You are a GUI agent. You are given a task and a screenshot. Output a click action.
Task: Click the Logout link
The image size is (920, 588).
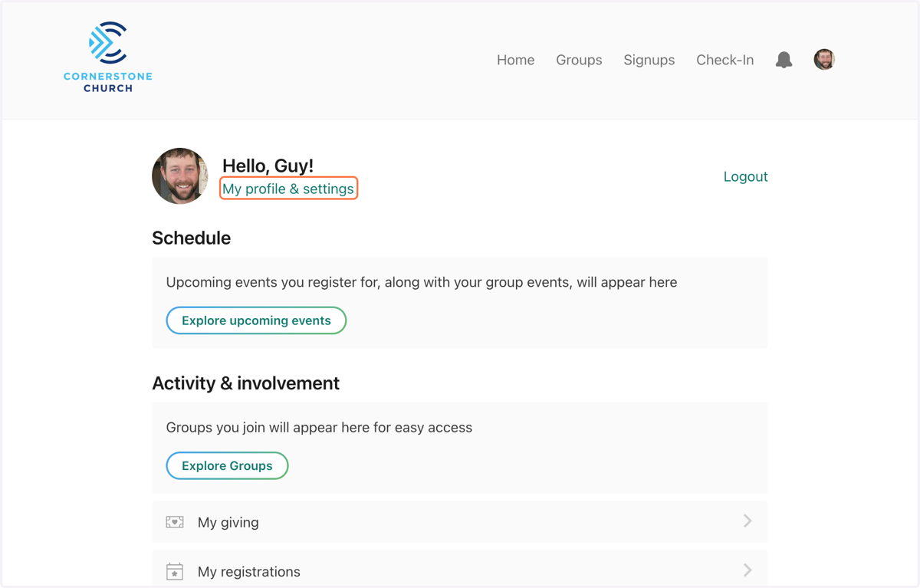coord(745,176)
